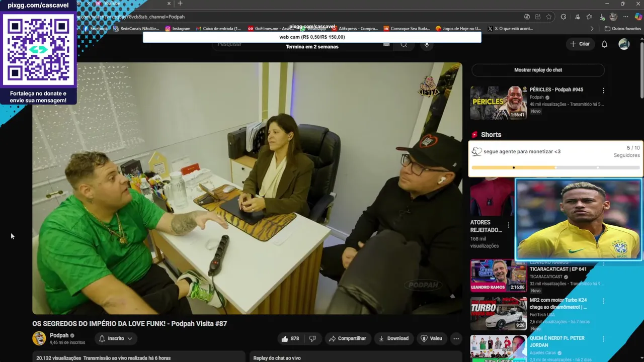Open options for MR2 Turbo K24 video
Viewport: 644px width, 362px height.
click(x=603, y=301)
